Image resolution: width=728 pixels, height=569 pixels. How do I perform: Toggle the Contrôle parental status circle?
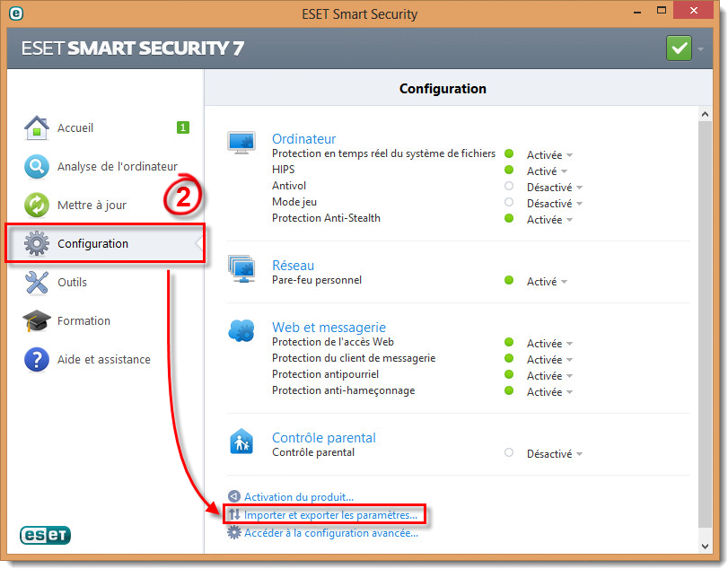[509, 452]
